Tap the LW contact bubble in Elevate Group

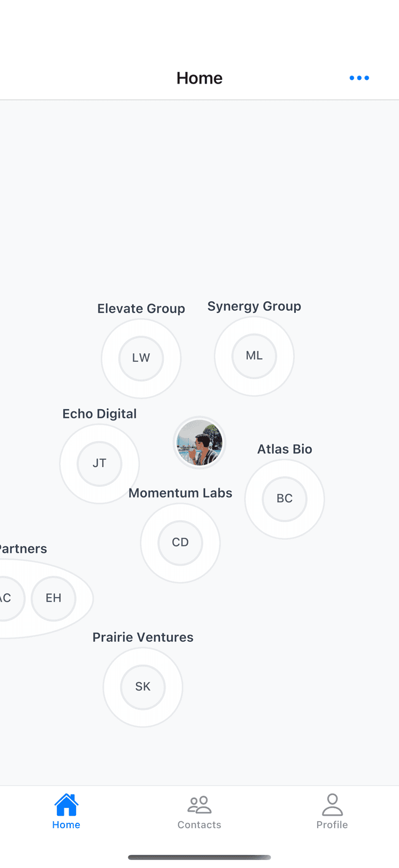(140, 358)
